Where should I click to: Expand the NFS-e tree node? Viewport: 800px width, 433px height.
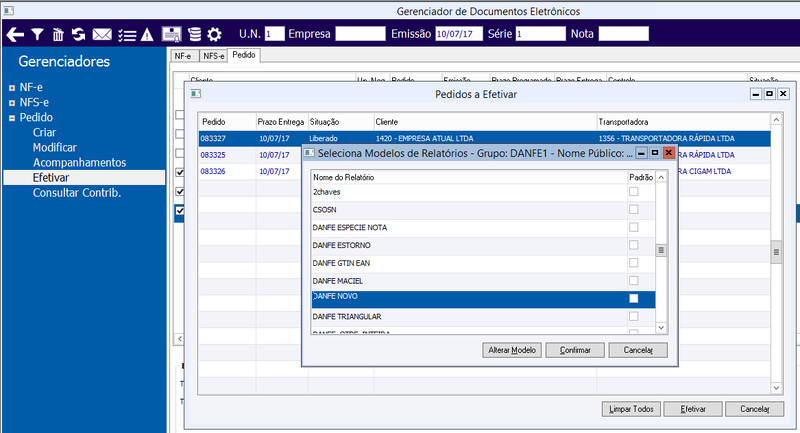[12, 103]
